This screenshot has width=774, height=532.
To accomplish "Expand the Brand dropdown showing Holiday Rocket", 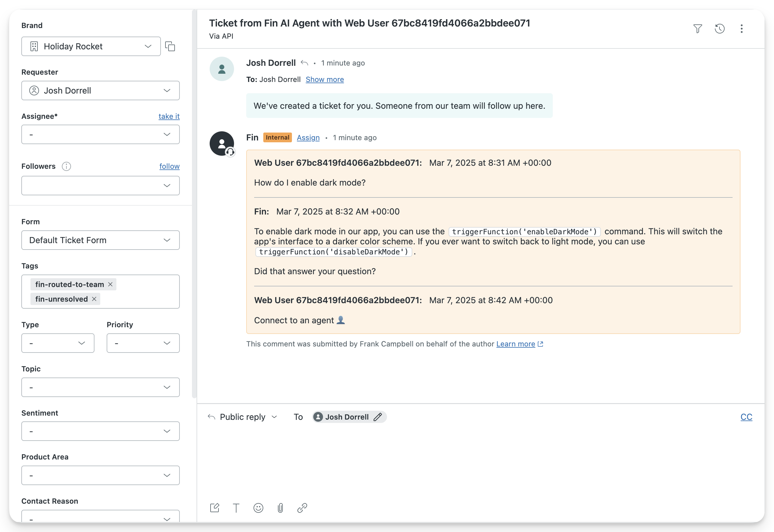I will pyautogui.click(x=91, y=46).
